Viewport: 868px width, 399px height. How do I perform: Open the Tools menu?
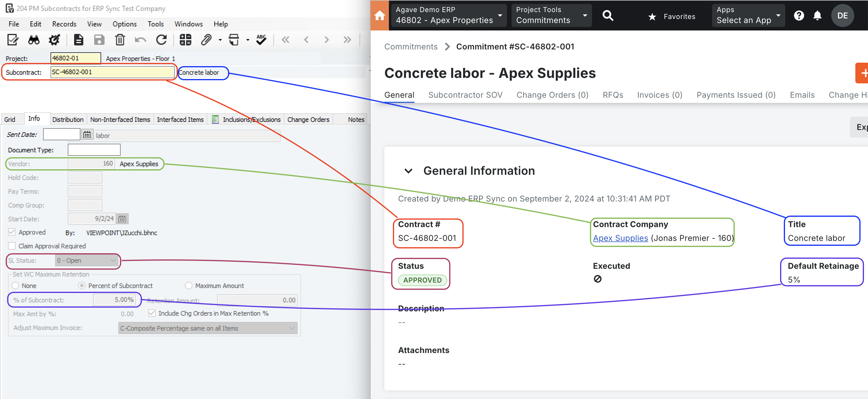click(x=155, y=24)
